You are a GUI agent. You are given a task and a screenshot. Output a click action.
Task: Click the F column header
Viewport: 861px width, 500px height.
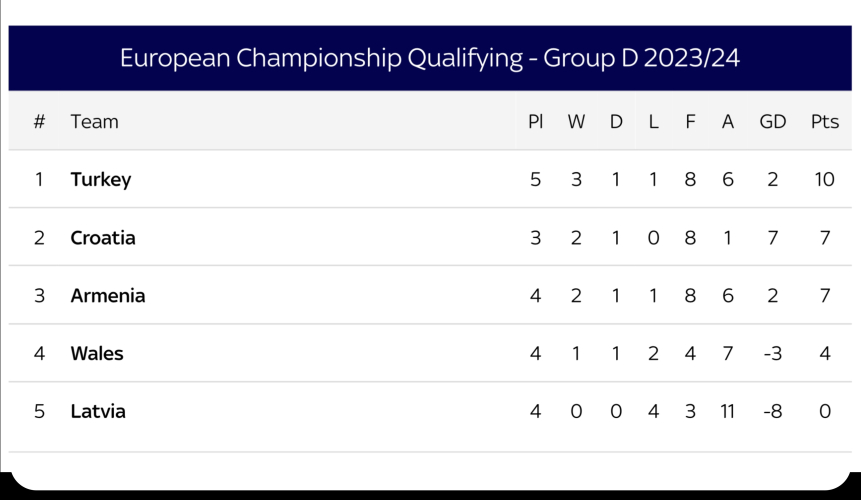coord(690,122)
